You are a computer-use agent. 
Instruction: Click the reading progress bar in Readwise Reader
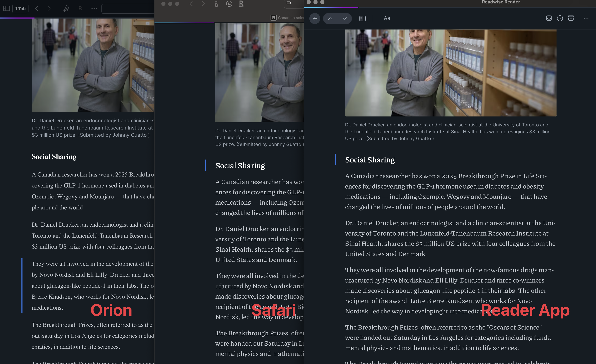pos(450,8)
